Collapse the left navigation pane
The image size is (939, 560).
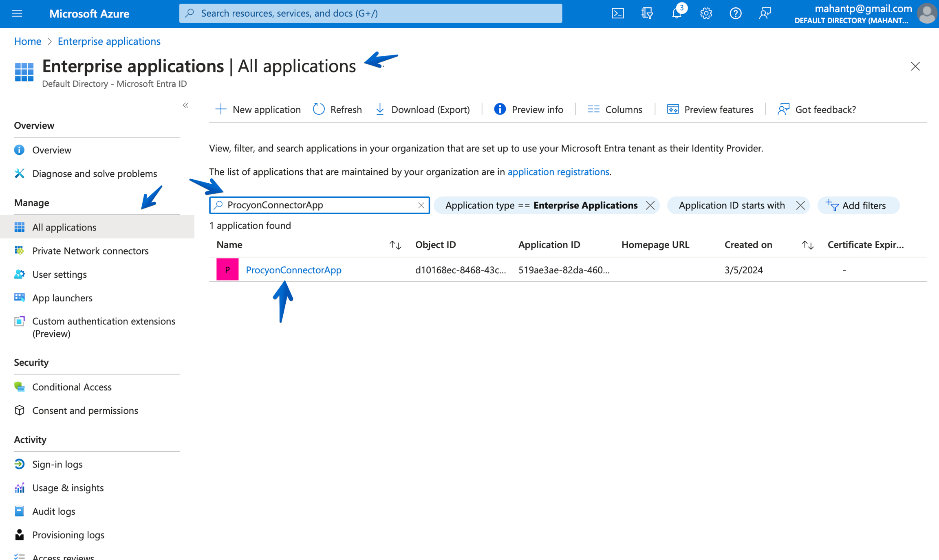coord(185,105)
